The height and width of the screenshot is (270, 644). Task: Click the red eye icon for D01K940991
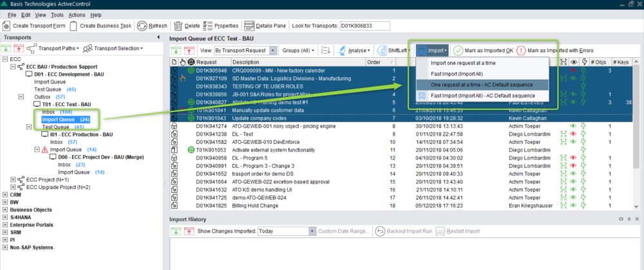573,165
